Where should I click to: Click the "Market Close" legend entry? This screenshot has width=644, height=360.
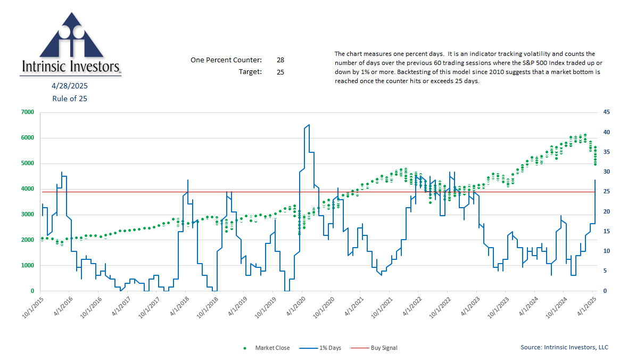267,348
